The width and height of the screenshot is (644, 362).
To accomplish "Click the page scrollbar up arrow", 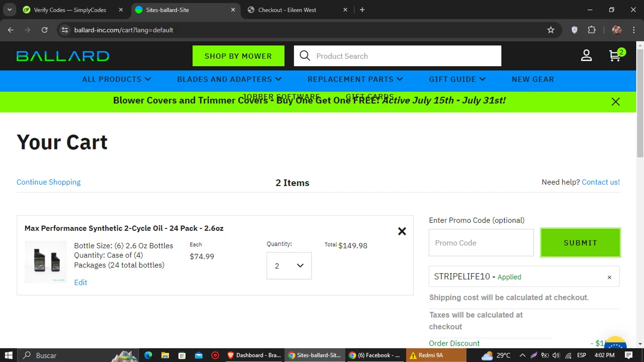I will pyautogui.click(x=640, y=45).
